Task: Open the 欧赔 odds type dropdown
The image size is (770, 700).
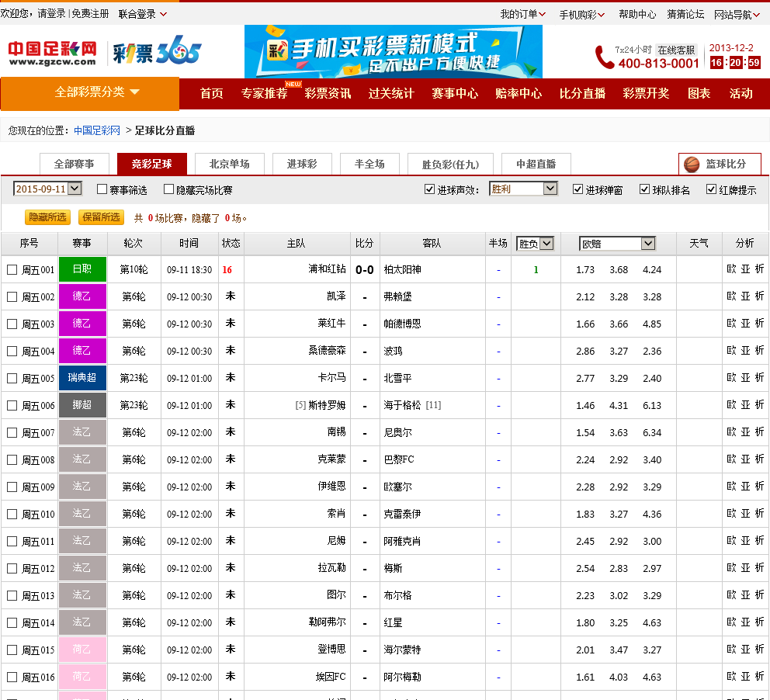Action: pos(617,244)
